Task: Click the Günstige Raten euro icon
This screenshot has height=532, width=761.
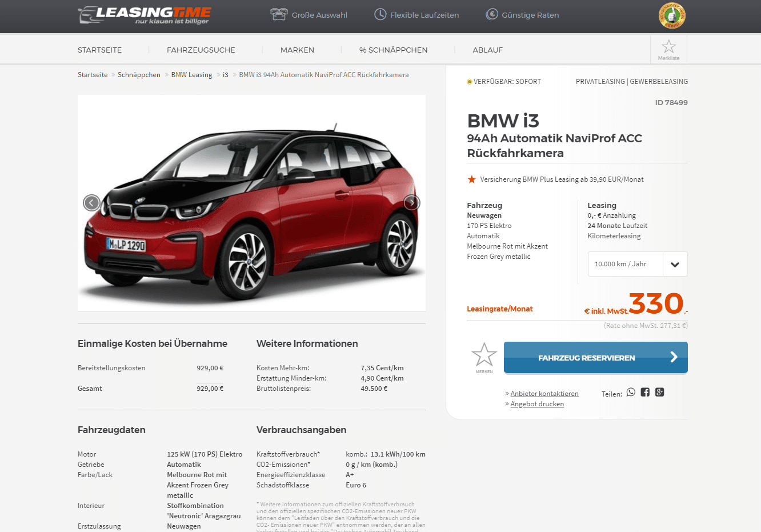Action: coord(491,14)
